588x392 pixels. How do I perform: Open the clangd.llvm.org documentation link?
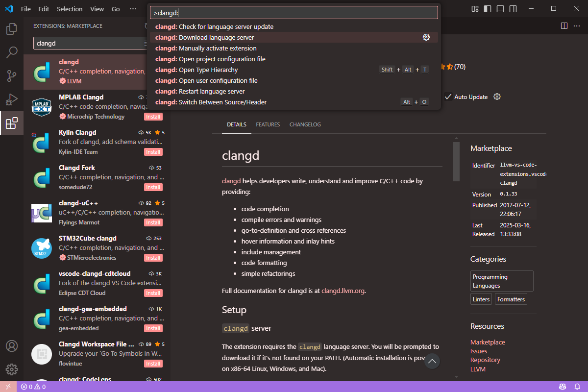click(x=343, y=291)
